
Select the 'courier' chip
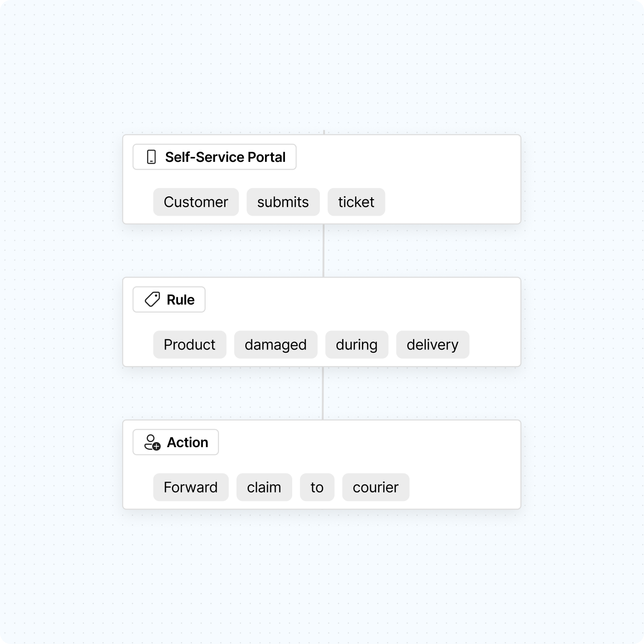point(375,487)
